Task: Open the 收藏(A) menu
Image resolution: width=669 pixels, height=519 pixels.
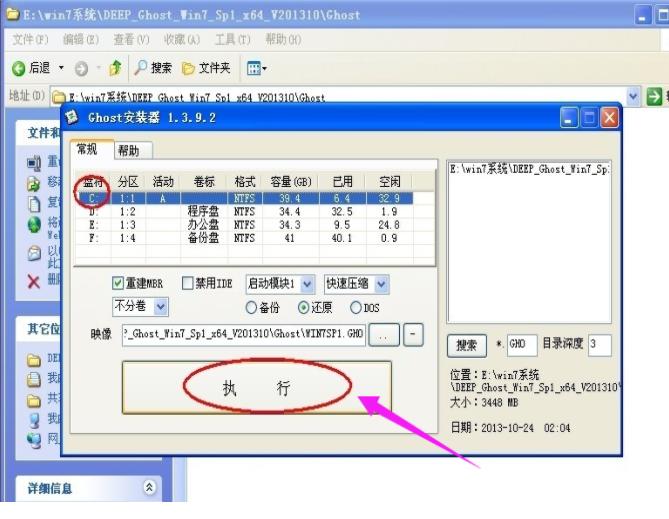Action: pos(182,40)
